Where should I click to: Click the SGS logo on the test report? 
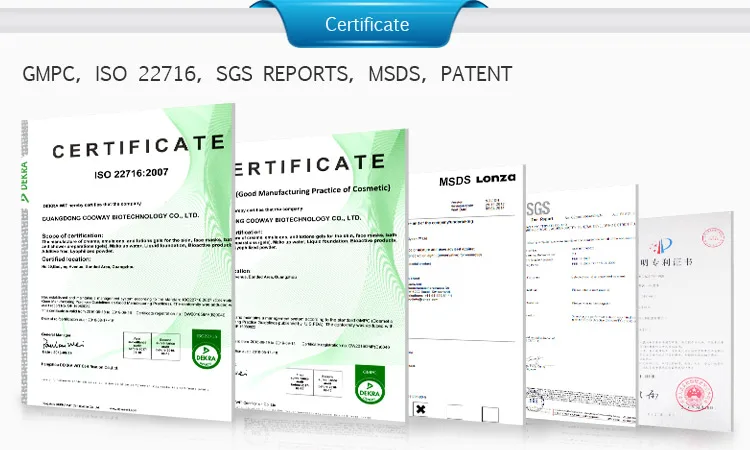click(x=538, y=209)
